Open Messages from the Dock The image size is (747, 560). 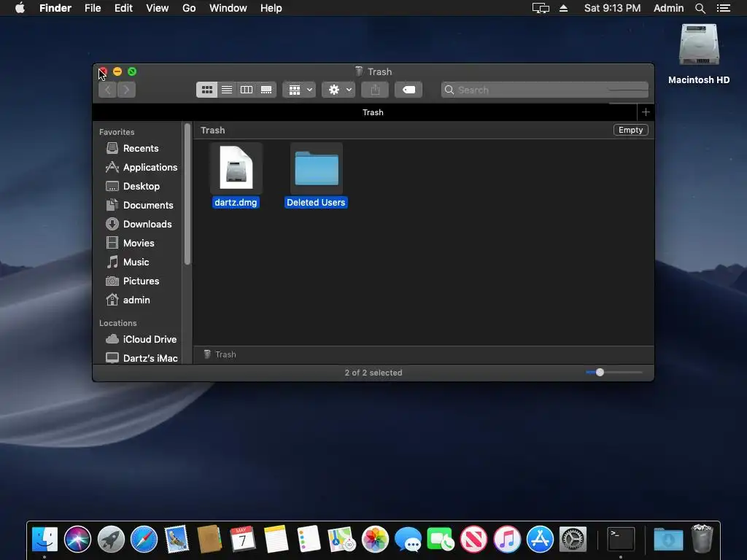(x=408, y=539)
